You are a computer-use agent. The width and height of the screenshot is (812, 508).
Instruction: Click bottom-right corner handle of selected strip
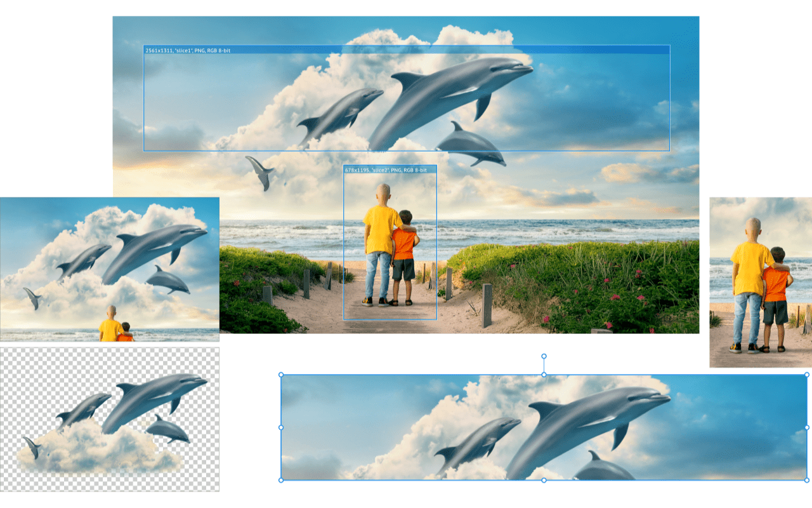[x=807, y=480]
